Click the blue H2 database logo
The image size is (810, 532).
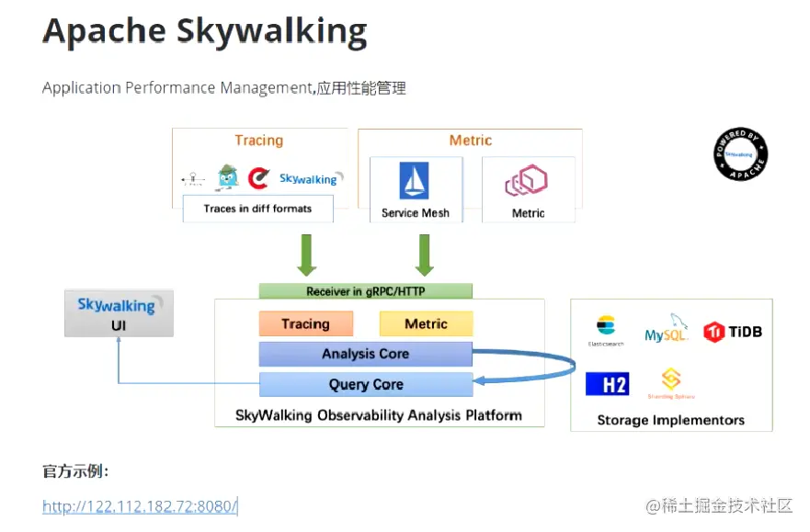608,384
